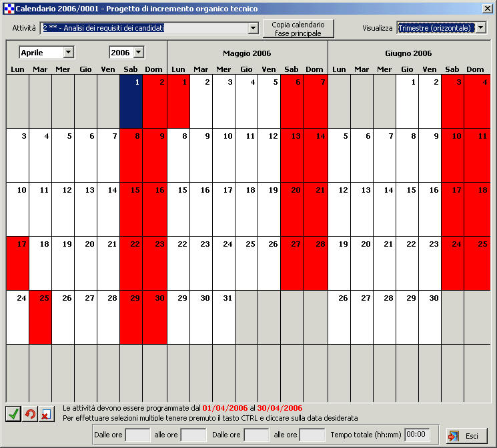
Task: Click the red May 1 holiday cell
Action: click(178, 101)
